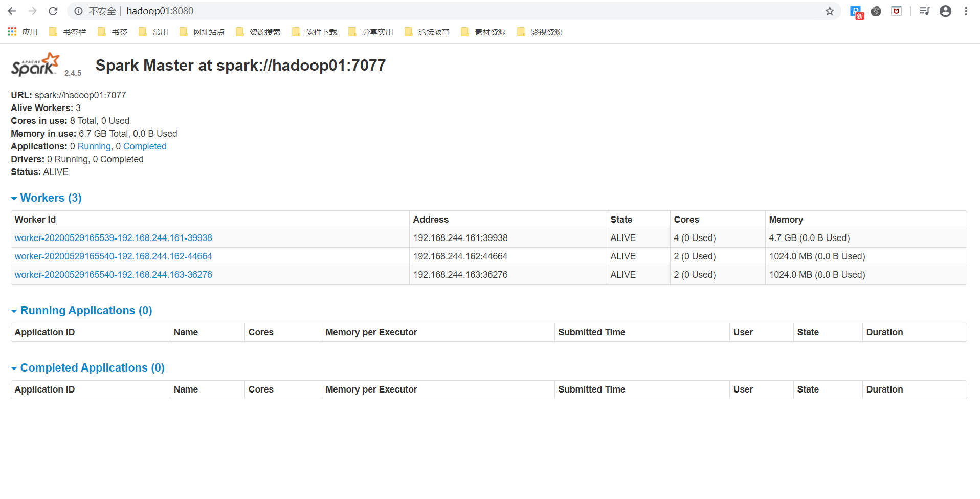Open the media control playlist icon
980x499 pixels.
925,11
